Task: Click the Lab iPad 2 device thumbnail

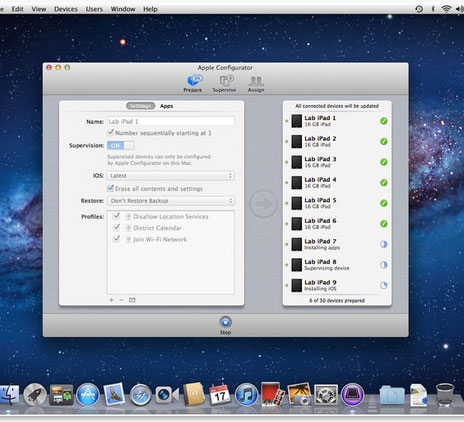Action: pos(296,142)
